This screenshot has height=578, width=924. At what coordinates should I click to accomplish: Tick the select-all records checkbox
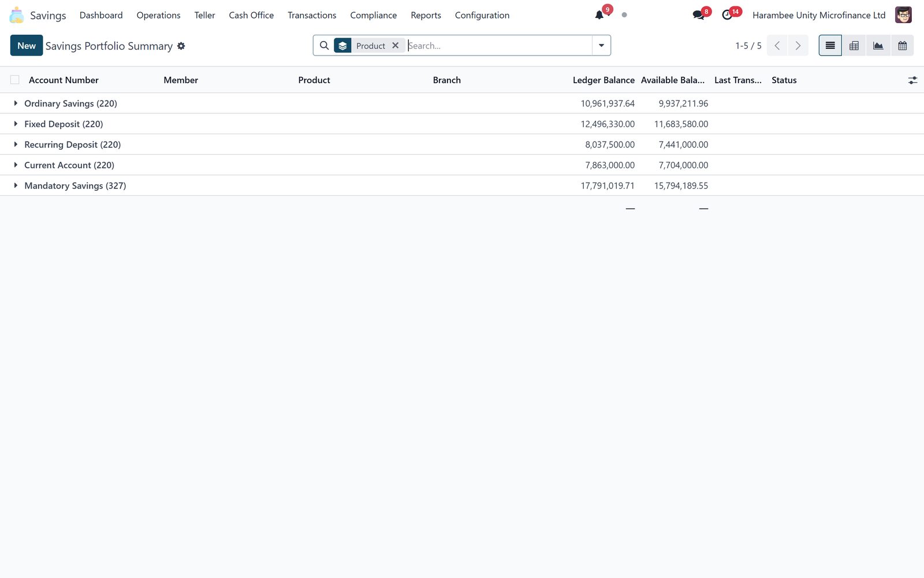pyautogui.click(x=15, y=80)
